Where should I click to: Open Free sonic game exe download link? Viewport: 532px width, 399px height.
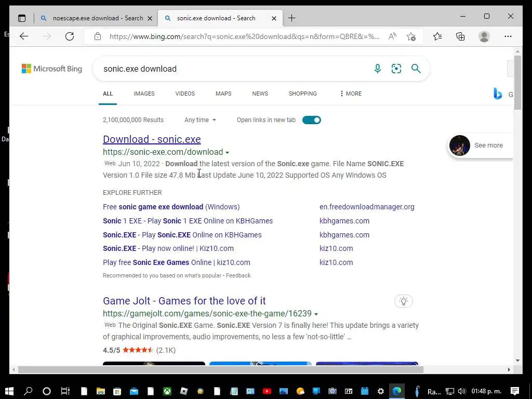(171, 207)
